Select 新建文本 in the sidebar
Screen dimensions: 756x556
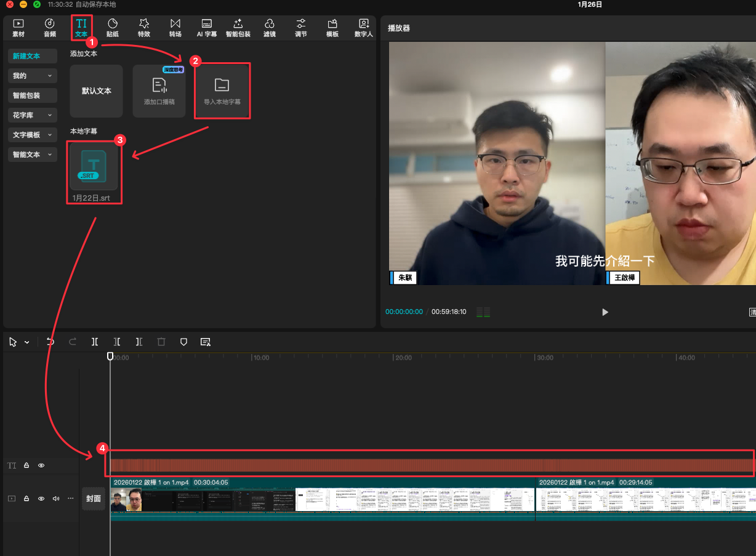(33, 56)
